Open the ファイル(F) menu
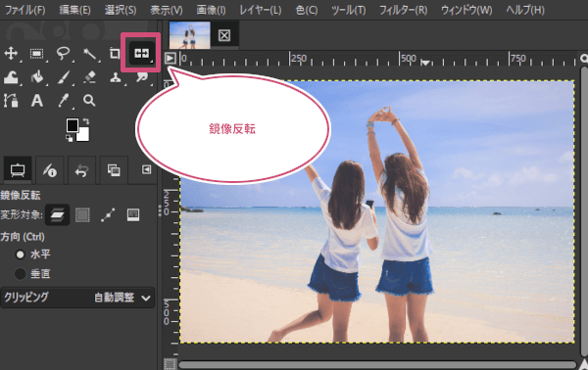588x370 pixels. tap(24, 10)
